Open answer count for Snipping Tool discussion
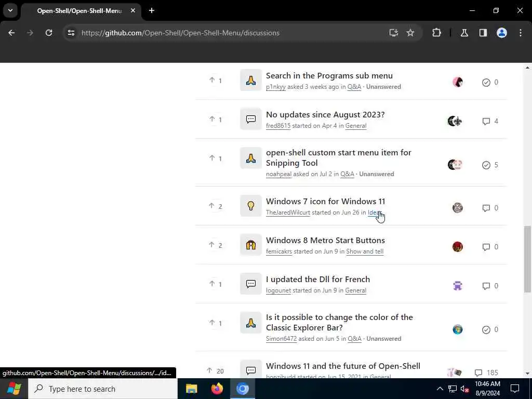 [490, 165]
